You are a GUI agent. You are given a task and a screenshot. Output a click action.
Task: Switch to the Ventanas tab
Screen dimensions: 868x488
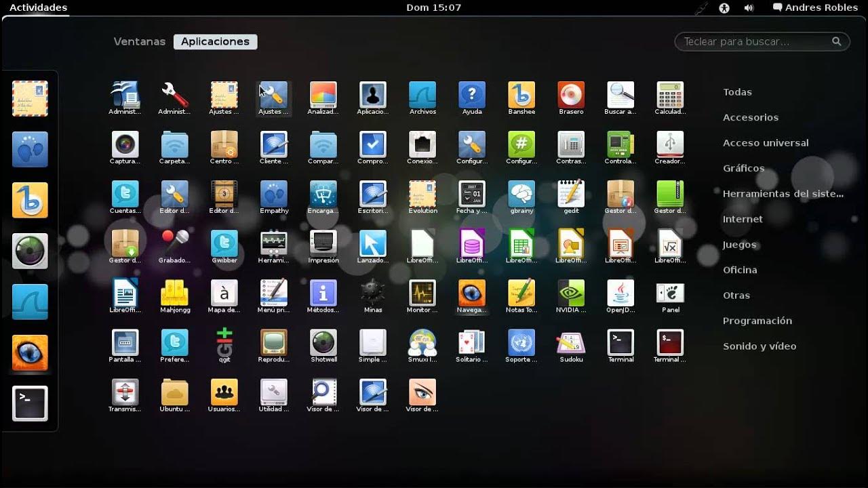[x=140, y=41]
